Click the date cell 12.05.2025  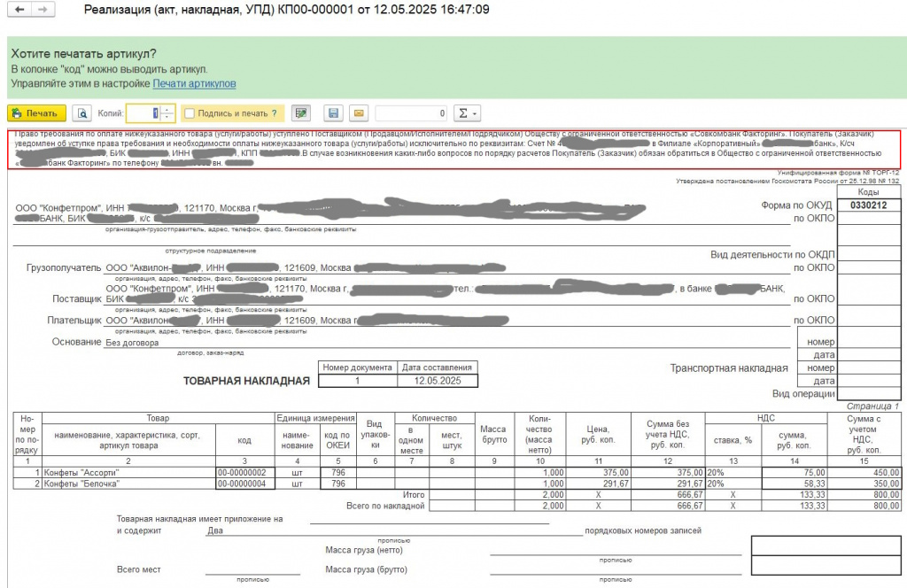coord(438,381)
